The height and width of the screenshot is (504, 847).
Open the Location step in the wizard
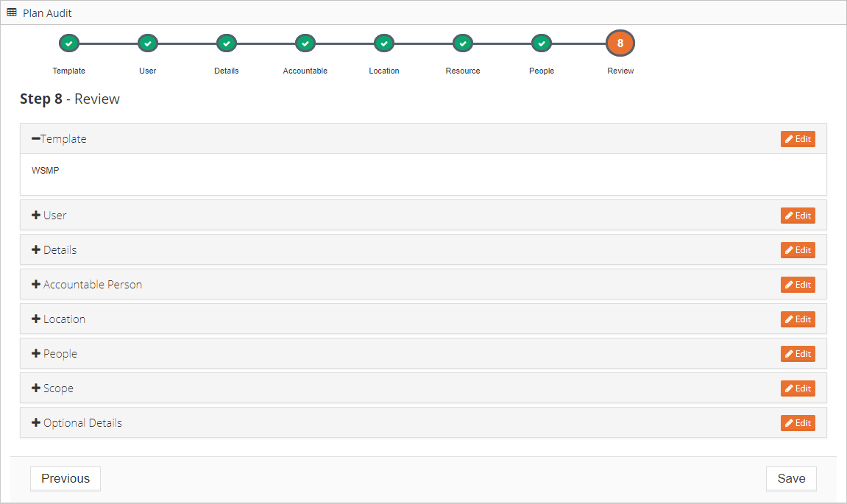(x=384, y=43)
